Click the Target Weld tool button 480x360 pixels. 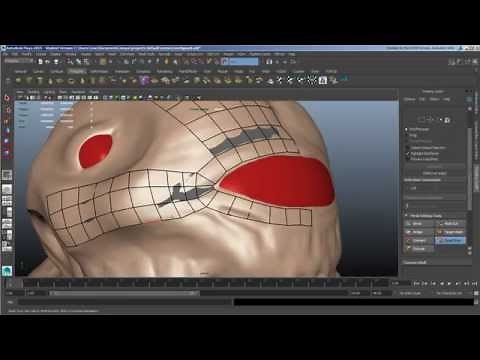450,232
